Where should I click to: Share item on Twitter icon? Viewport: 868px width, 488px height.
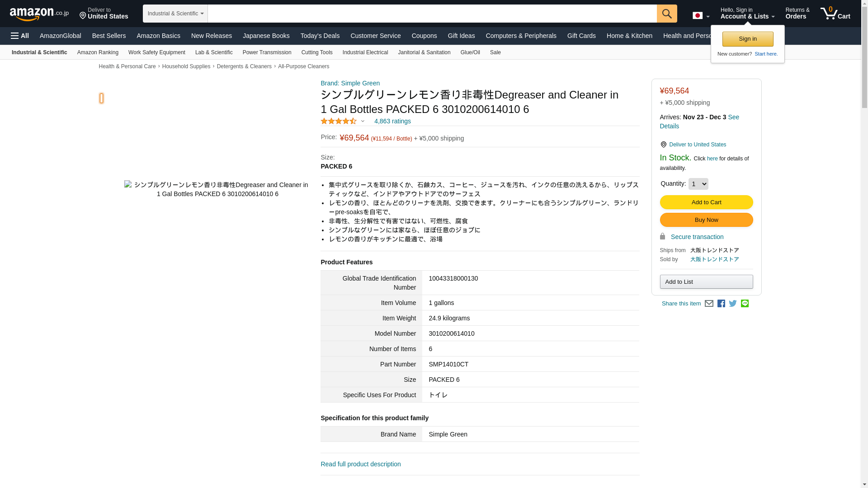coord(733,304)
